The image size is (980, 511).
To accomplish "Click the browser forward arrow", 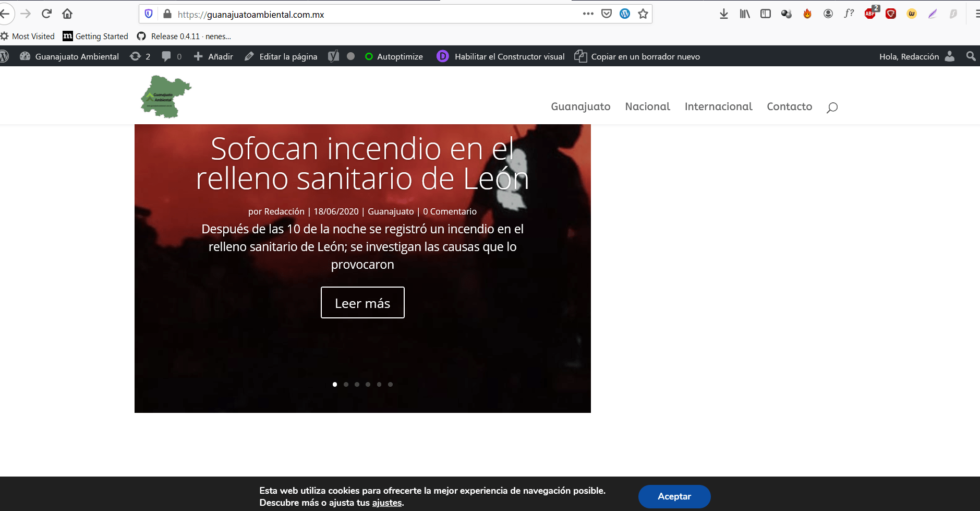I will coord(26,14).
